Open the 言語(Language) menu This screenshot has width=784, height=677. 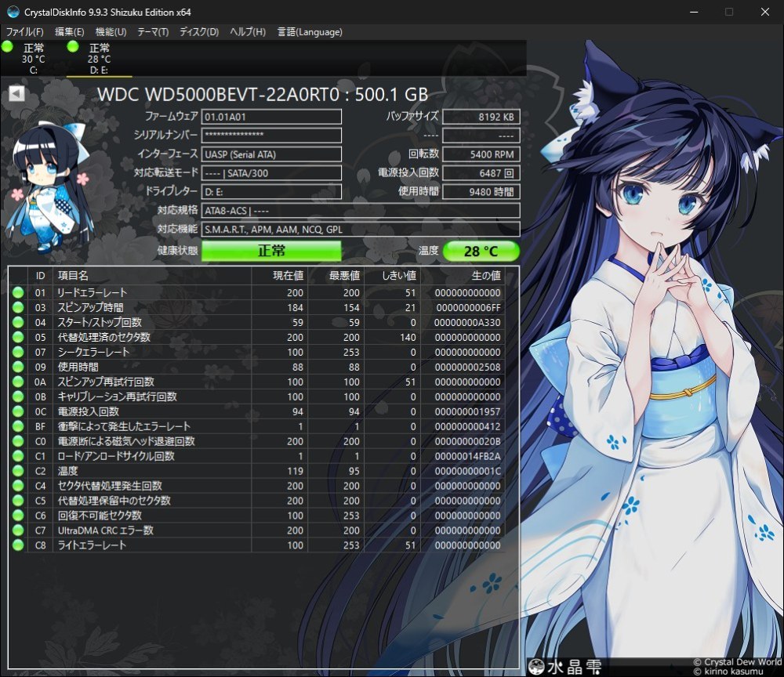click(x=310, y=32)
